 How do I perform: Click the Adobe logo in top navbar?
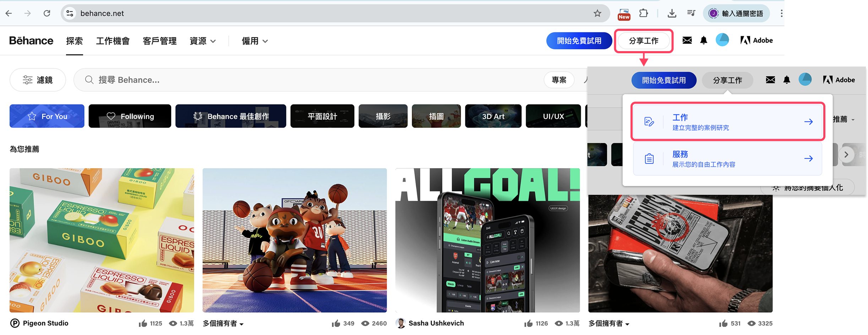pos(757,40)
